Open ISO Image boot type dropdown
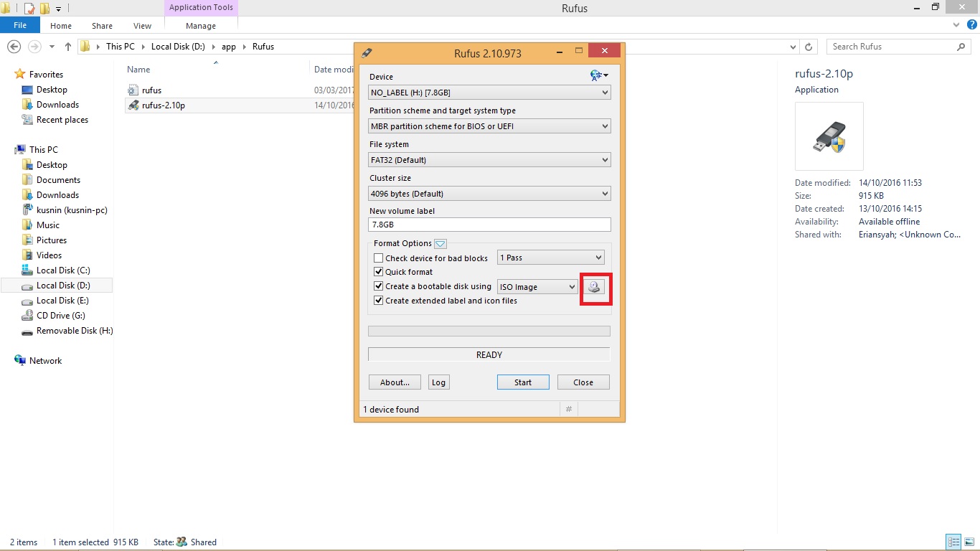This screenshot has width=980, height=551. [537, 287]
